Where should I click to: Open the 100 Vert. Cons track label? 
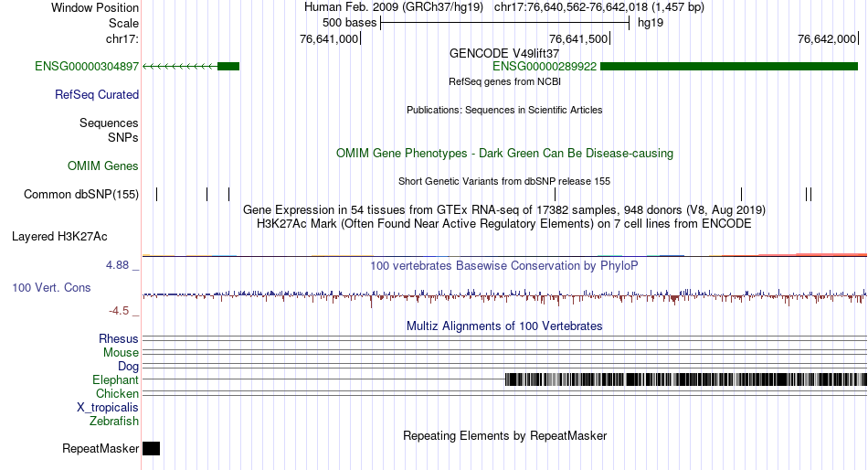click(x=51, y=288)
